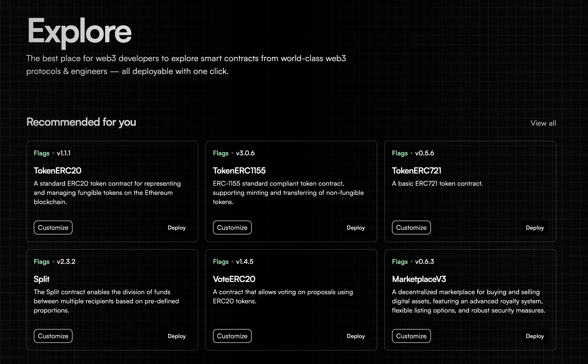
Task: Customize the VoteERC20 contract
Action: (232, 336)
